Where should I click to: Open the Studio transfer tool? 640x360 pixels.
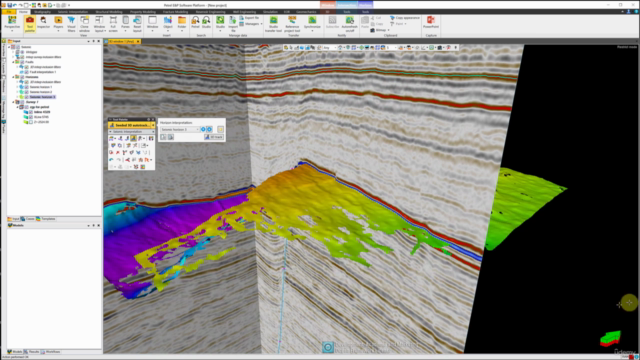click(273, 24)
